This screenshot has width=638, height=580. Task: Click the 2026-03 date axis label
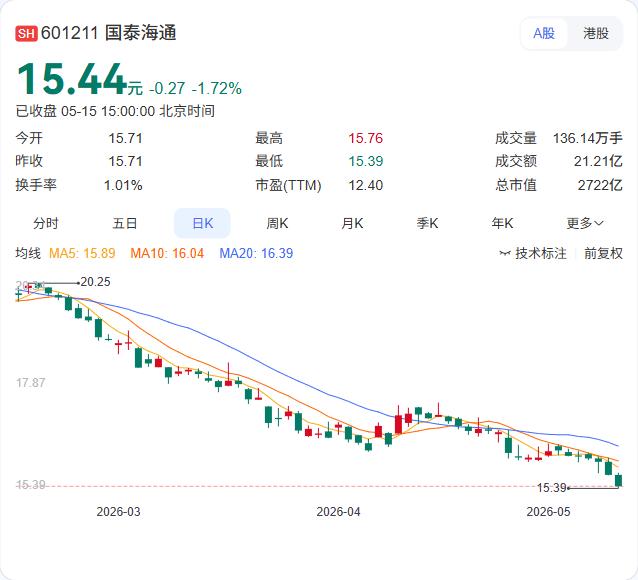(x=118, y=512)
